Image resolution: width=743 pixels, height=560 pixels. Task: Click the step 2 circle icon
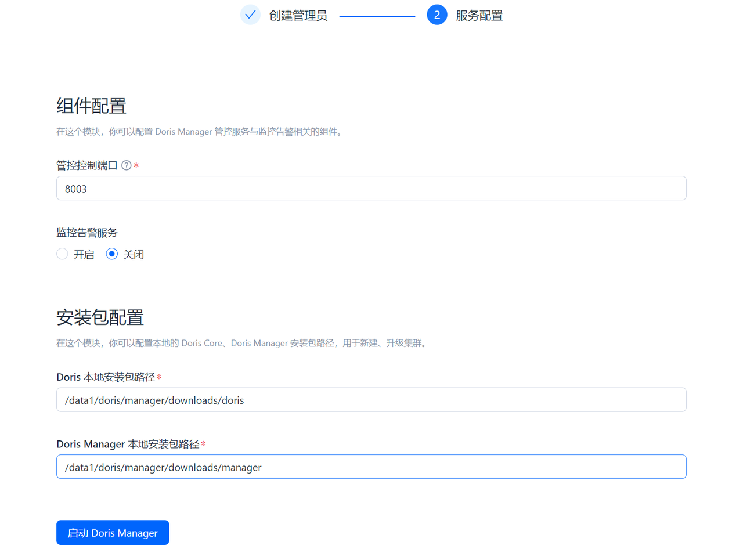[437, 15]
